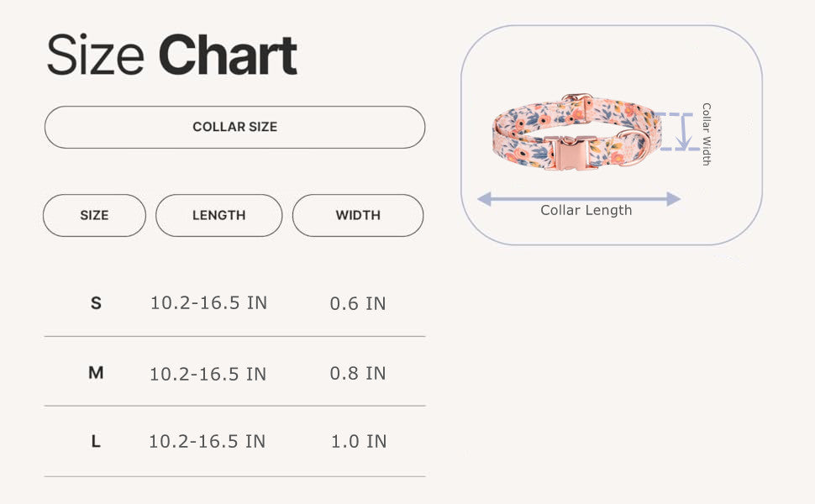Click the floral collar product image

click(577, 132)
